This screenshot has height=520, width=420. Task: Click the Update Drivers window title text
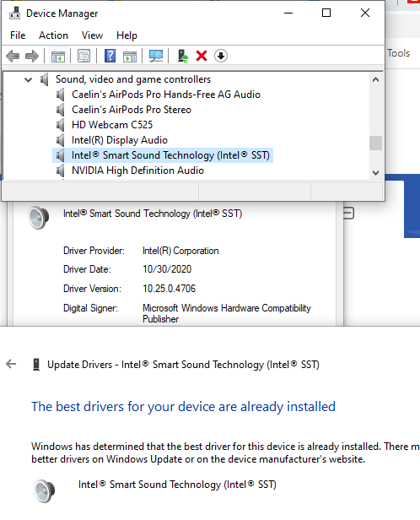(183, 365)
